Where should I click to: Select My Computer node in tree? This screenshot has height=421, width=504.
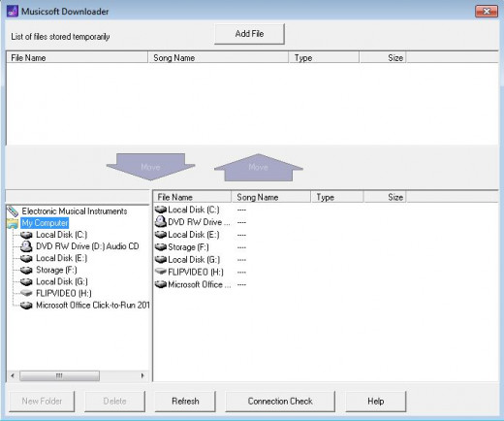(45, 223)
